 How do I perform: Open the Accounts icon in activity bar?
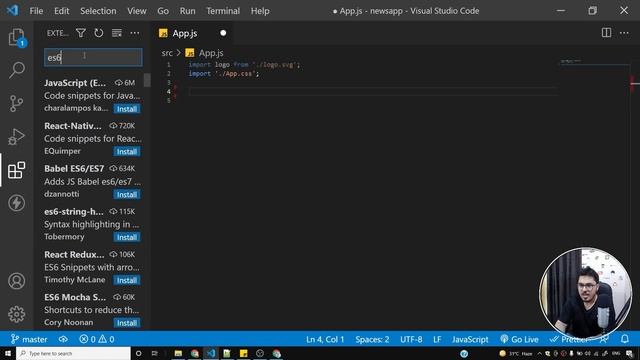coord(17,281)
